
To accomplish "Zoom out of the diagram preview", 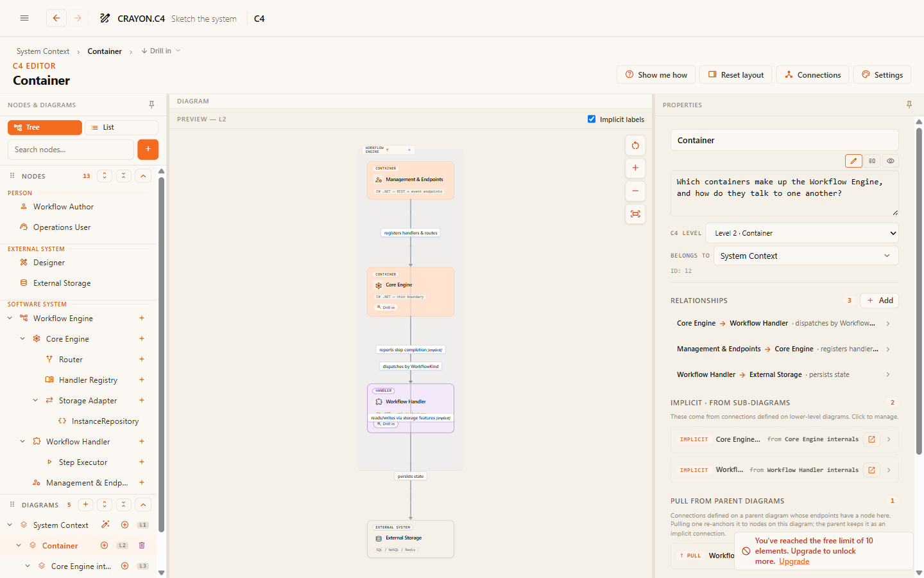I will (x=635, y=191).
